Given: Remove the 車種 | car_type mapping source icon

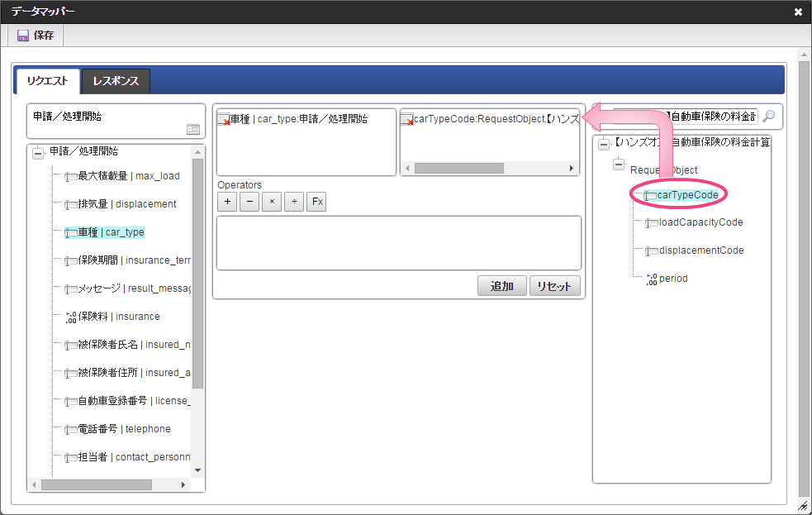Looking at the screenshot, I should pos(224,120).
